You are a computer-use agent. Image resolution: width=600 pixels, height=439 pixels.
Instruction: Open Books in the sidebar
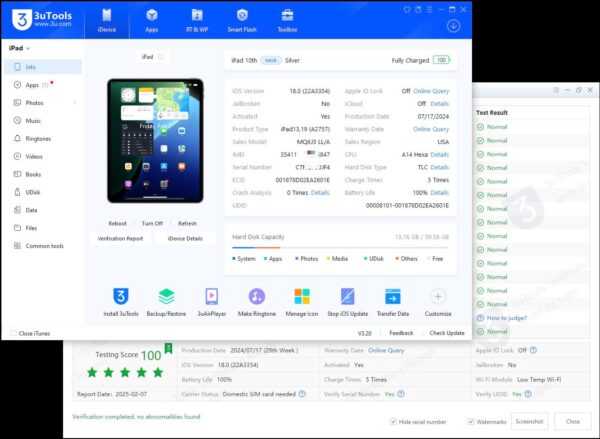pos(43,174)
